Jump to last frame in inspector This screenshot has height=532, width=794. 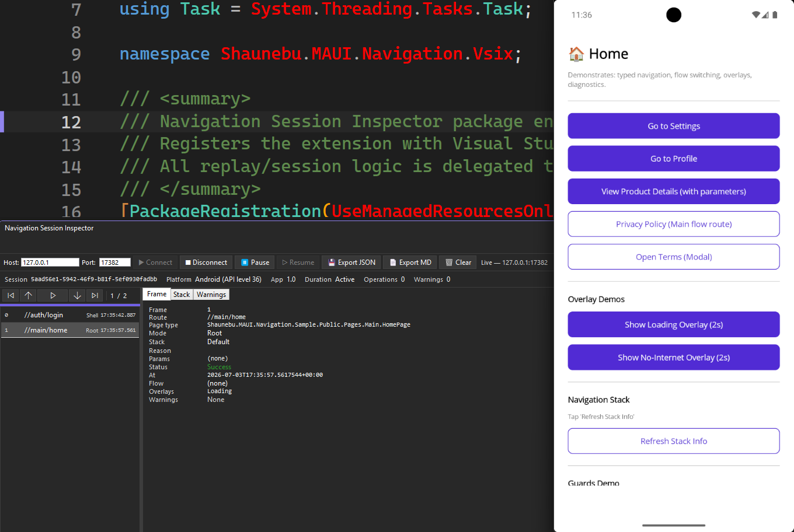(95, 296)
